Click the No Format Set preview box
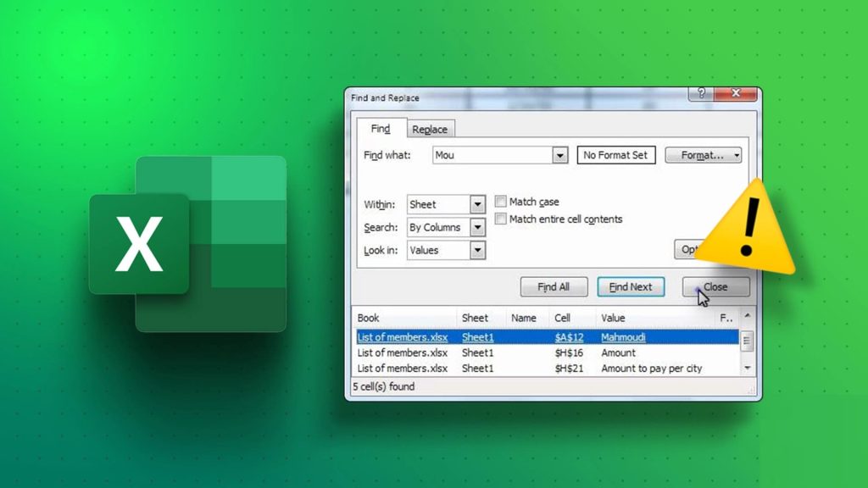This screenshot has height=488, width=868. (616, 155)
